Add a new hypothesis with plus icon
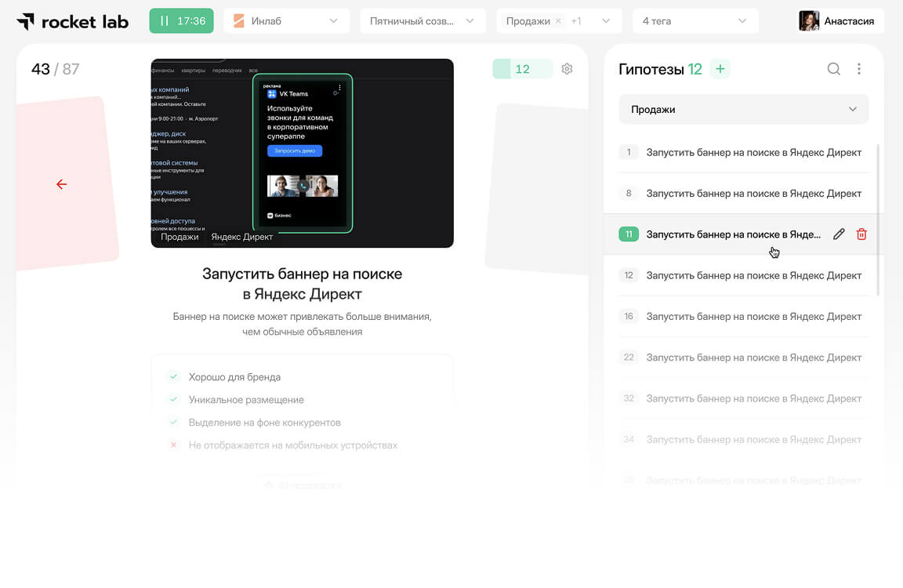The width and height of the screenshot is (903, 588). pyautogui.click(x=720, y=69)
